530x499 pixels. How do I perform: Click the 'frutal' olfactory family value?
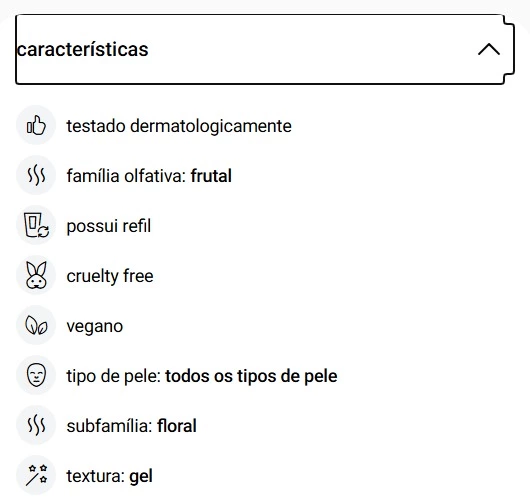coord(211,176)
